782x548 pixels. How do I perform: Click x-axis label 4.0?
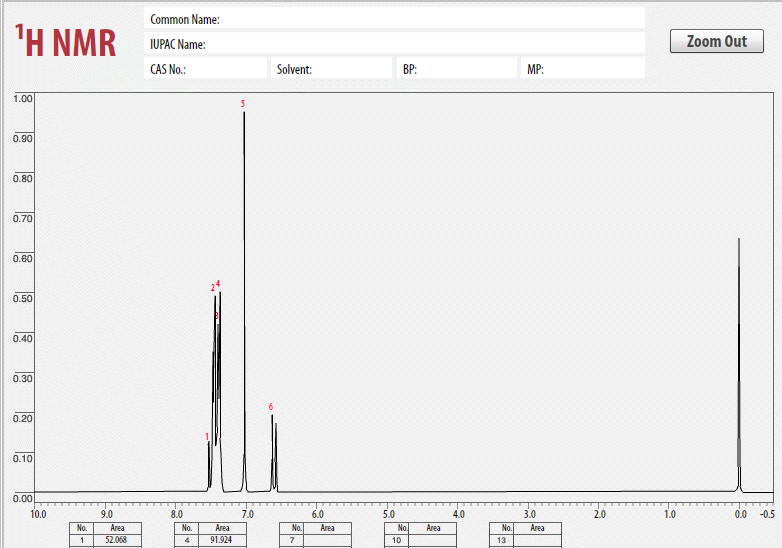tap(458, 514)
